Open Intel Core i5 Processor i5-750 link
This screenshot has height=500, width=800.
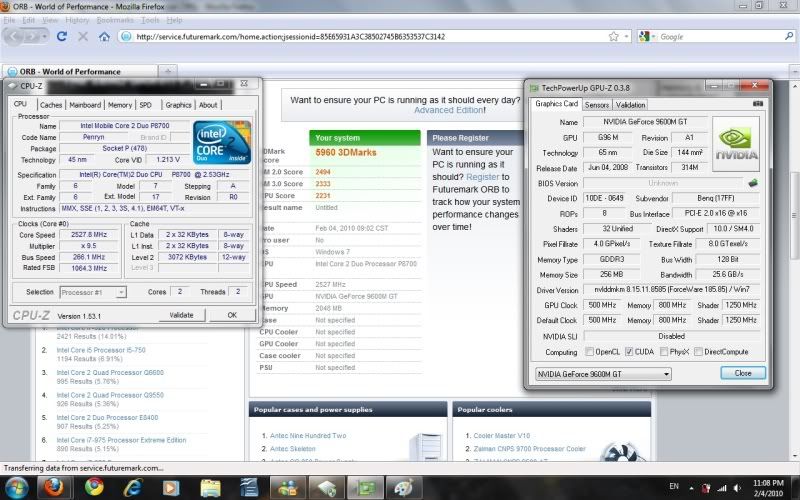101,350
